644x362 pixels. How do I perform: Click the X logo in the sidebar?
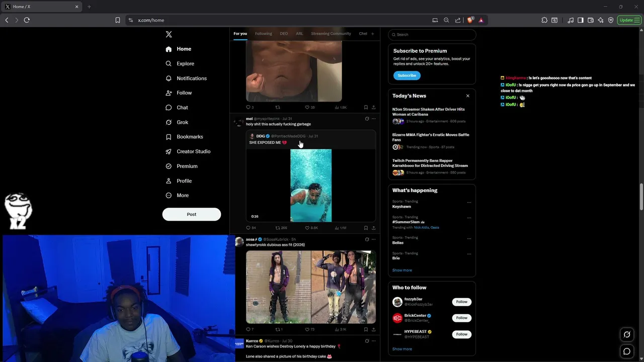tap(169, 34)
